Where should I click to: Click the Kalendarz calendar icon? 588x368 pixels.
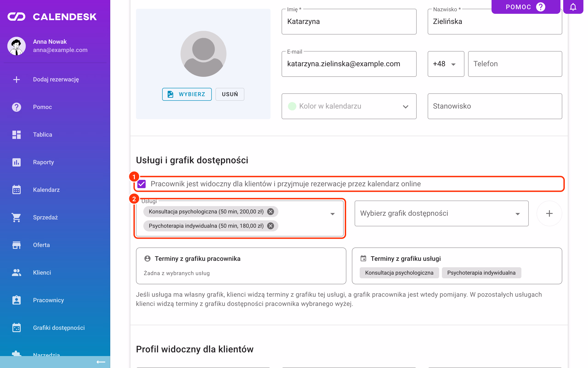pos(17,190)
